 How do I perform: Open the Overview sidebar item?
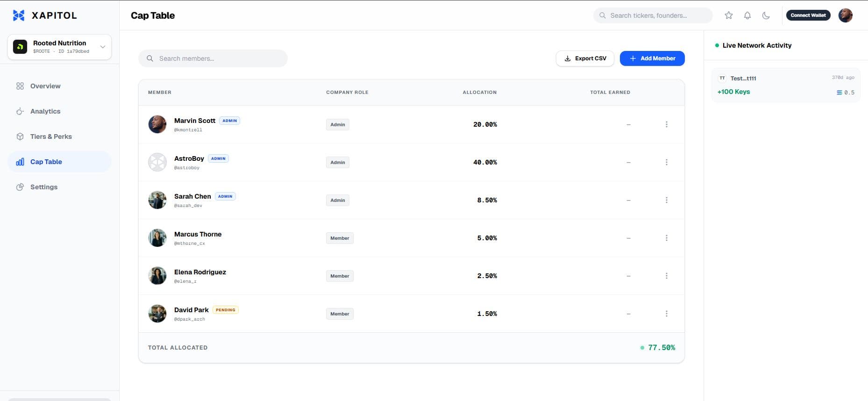59,86
